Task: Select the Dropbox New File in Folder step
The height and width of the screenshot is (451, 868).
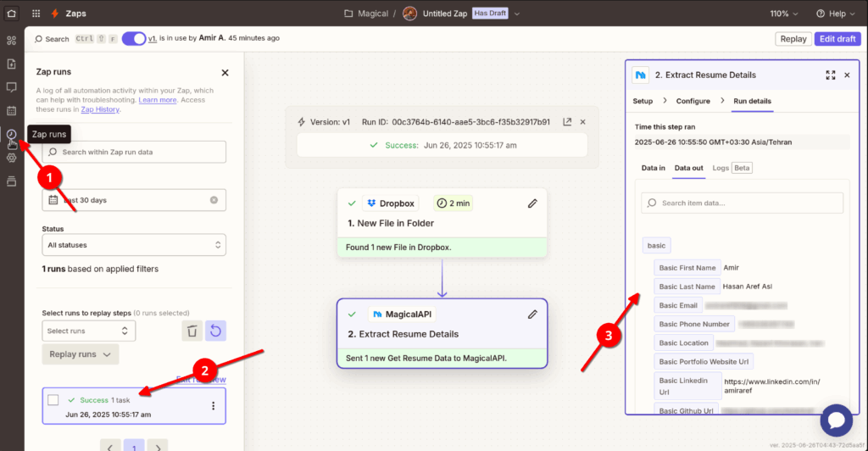Action: tap(442, 222)
